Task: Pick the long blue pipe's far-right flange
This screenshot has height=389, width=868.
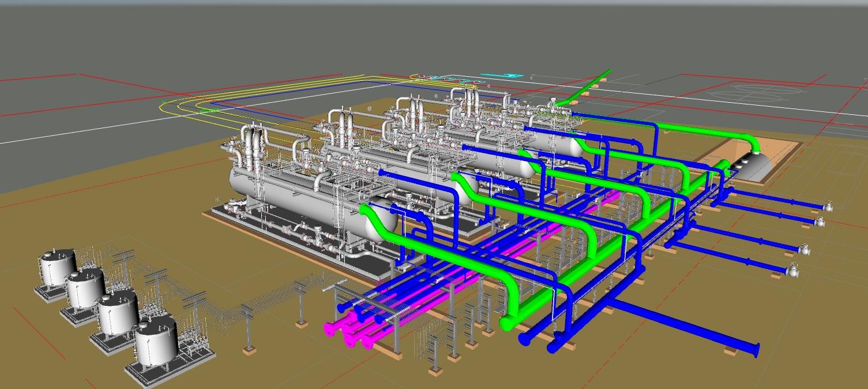Action: pos(756,349)
